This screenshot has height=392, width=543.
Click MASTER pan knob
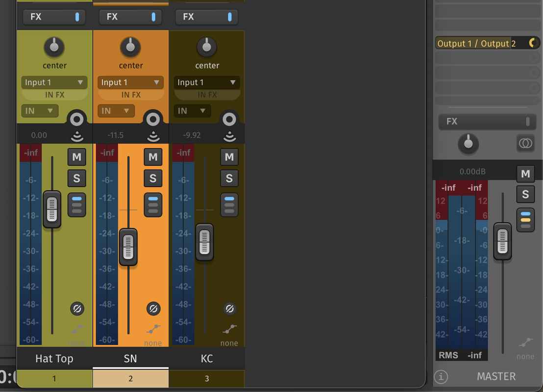468,144
